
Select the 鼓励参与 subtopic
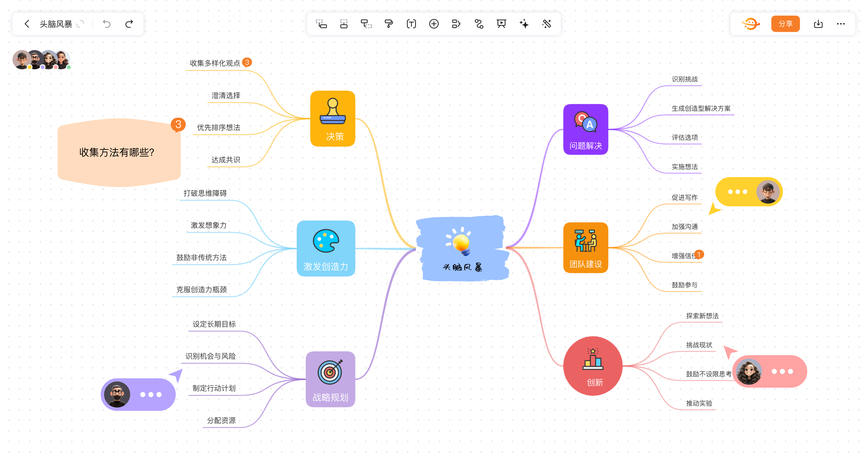684,285
